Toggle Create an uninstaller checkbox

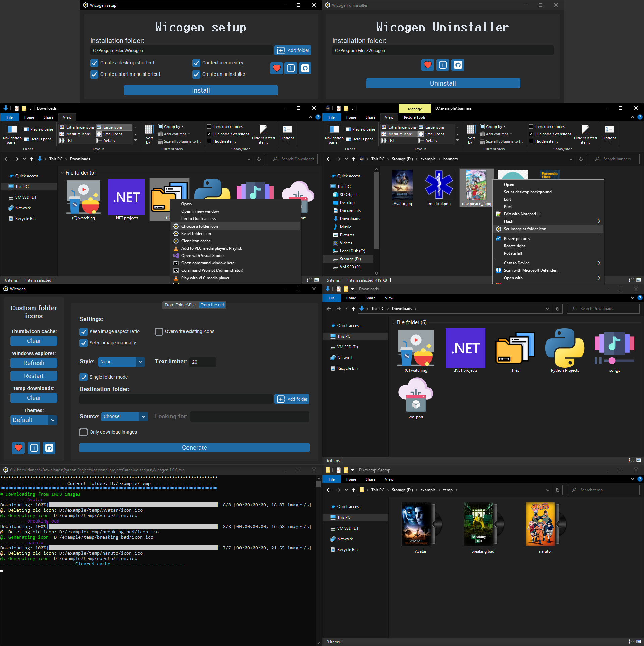click(196, 74)
